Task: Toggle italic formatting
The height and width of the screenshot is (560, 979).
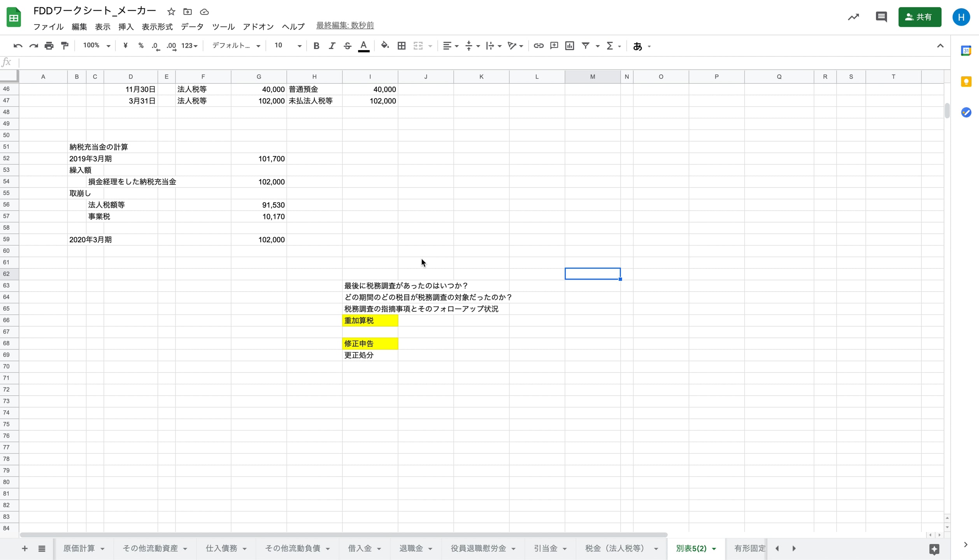Action: click(x=332, y=46)
